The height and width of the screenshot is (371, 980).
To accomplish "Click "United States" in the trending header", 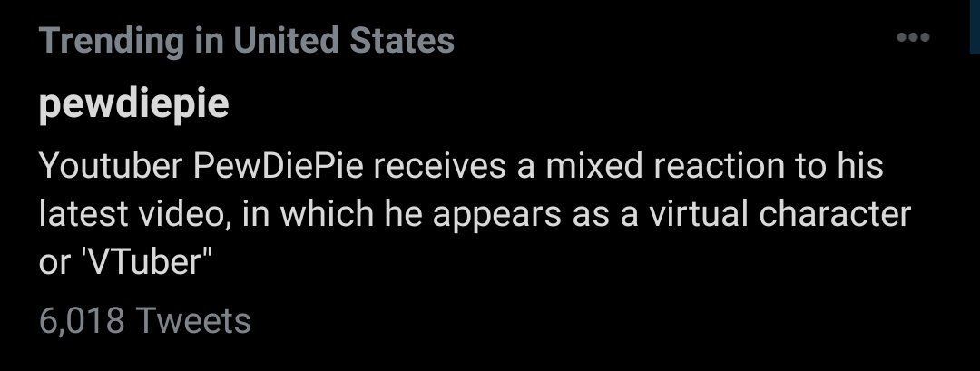I will tap(344, 40).
